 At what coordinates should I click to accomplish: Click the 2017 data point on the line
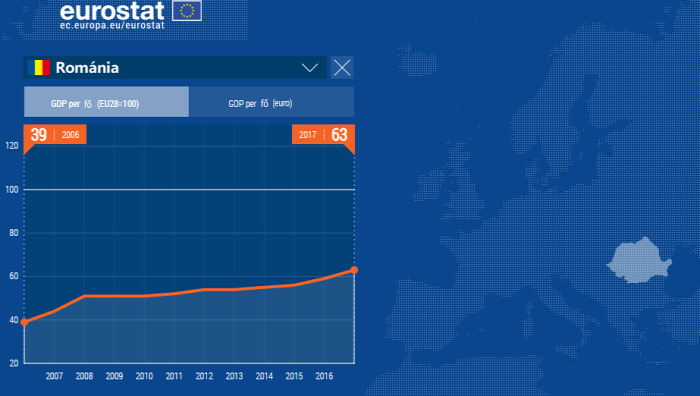[x=354, y=270]
